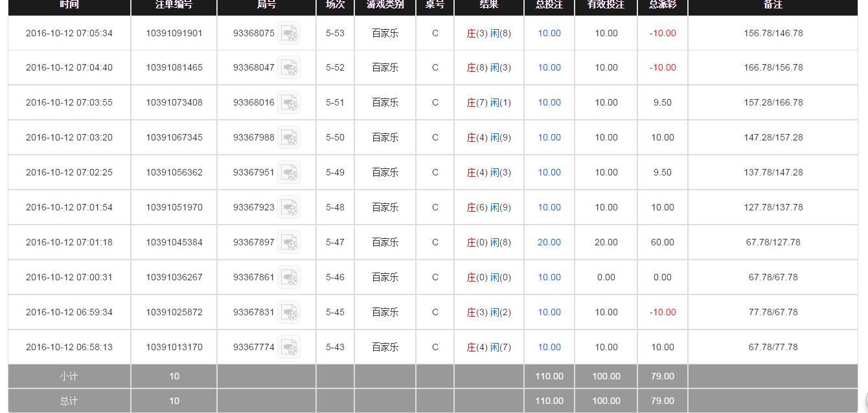Click total bet link in session 5-43 row
Image resolution: width=868 pixels, height=413 pixels.
[x=549, y=347]
